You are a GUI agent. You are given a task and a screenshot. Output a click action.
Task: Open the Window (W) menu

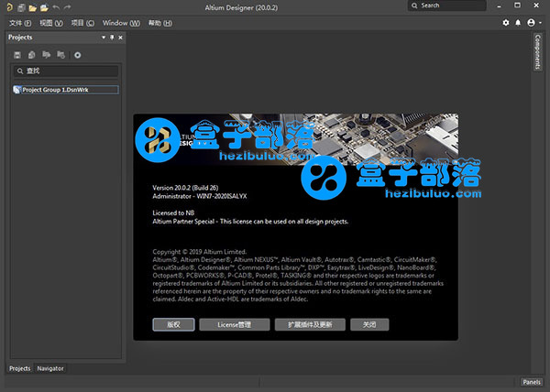point(121,23)
